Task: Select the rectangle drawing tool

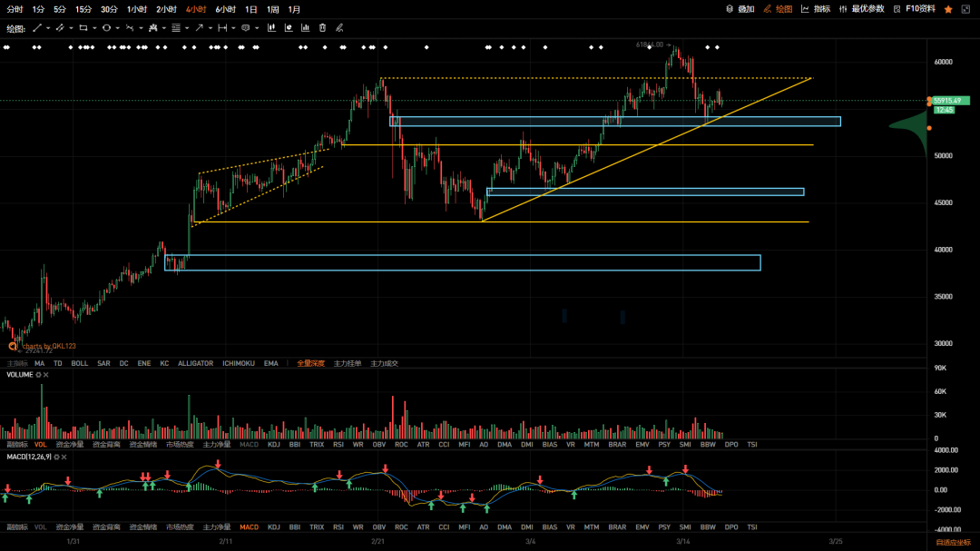Action: pyautogui.click(x=83, y=28)
